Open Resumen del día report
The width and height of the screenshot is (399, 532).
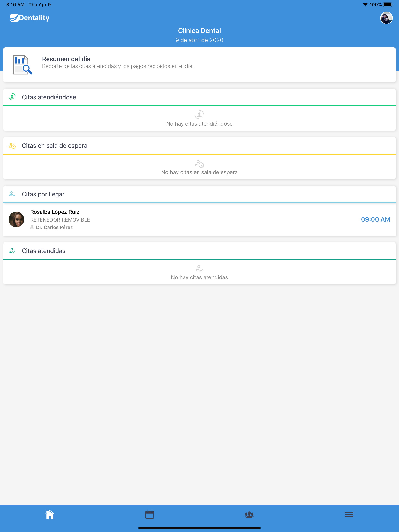[x=199, y=65]
